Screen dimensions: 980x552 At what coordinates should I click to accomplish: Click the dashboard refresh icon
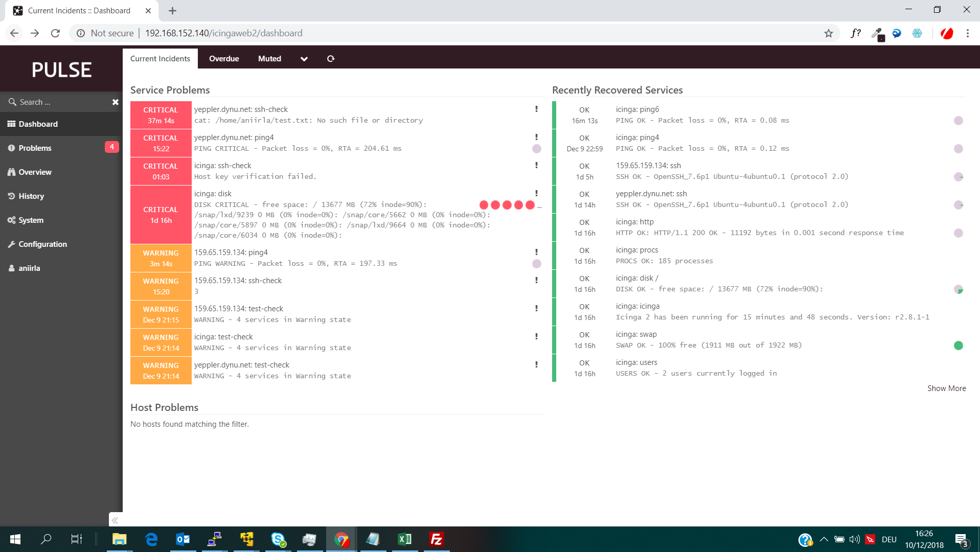(331, 59)
